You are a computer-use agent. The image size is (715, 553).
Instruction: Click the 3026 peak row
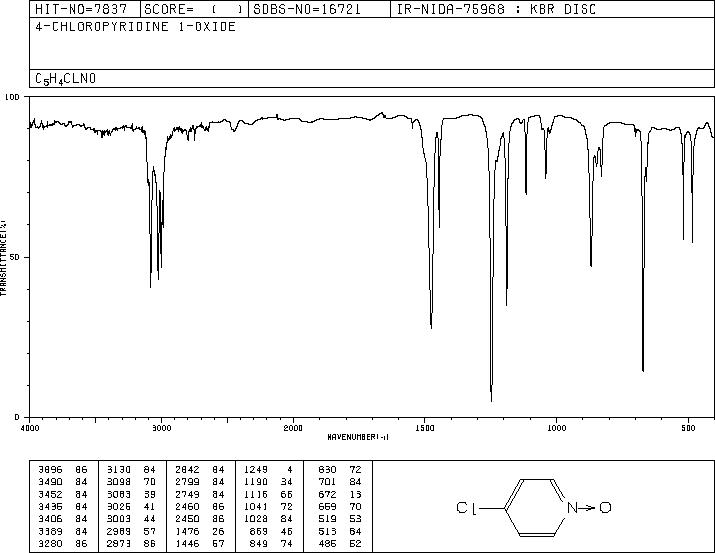pos(131,506)
